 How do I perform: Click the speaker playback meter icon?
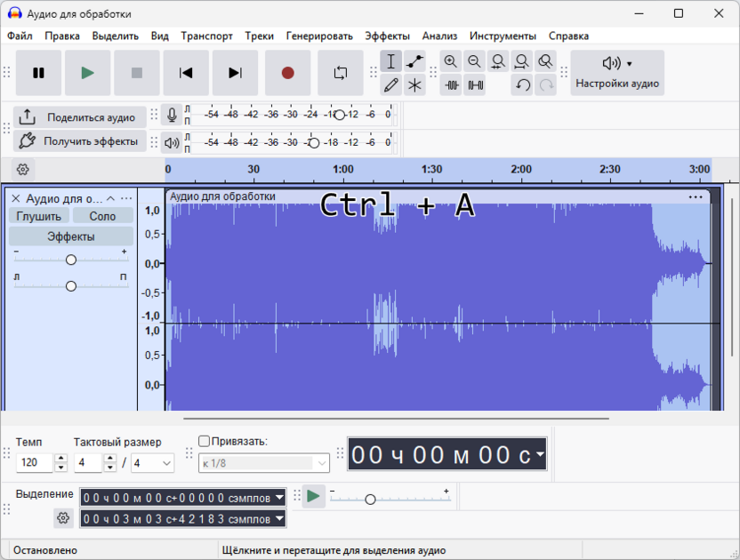point(172,142)
